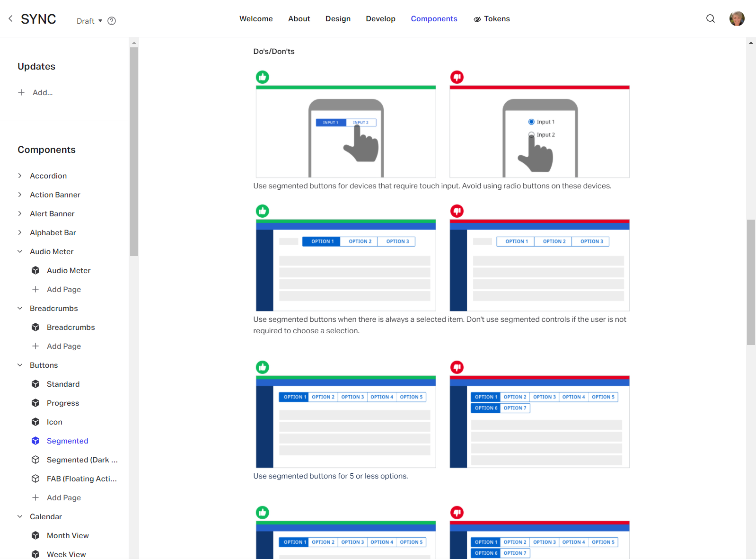
Task: Click the hidden-eye icon next to Tokens
Action: 477,19
